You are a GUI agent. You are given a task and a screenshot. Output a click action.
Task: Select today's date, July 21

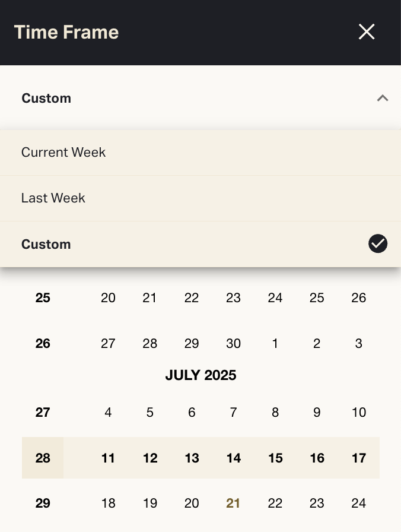point(233,504)
